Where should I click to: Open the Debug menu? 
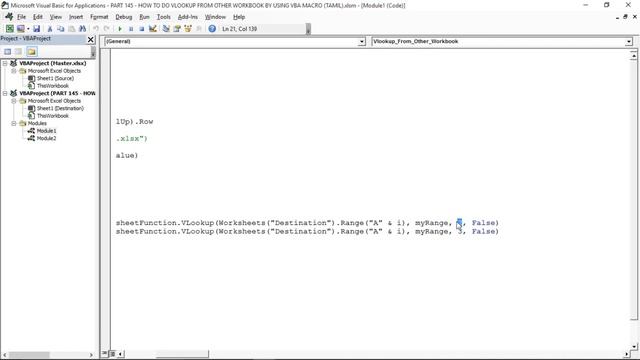124,17
